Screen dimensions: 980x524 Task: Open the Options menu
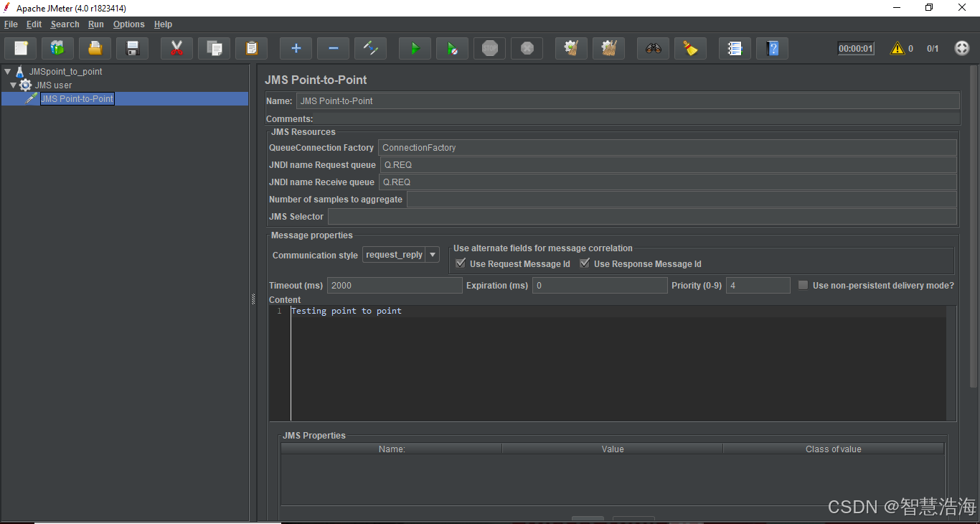pos(128,24)
